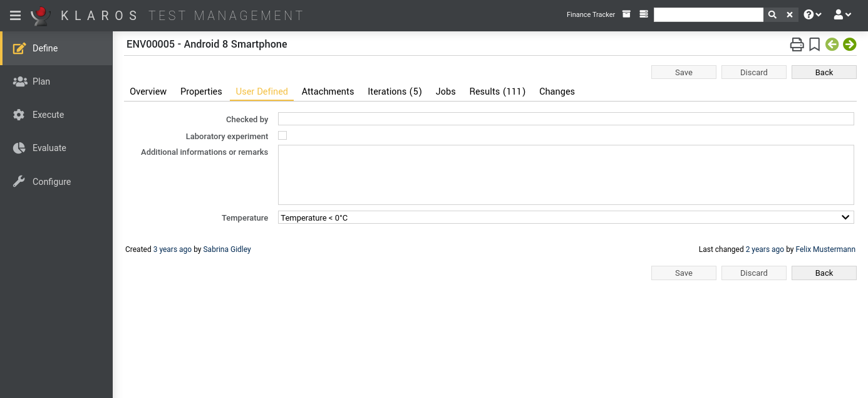Click the server stack icon in the top bar
Screen dimensions: 868x398
coord(643,14)
